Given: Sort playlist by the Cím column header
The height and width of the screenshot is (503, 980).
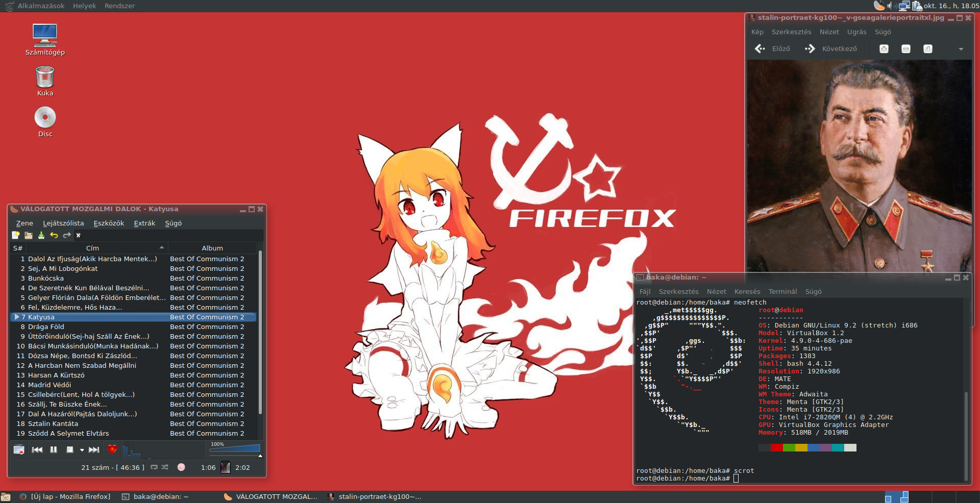Looking at the screenshot, I should coord(92,248).
